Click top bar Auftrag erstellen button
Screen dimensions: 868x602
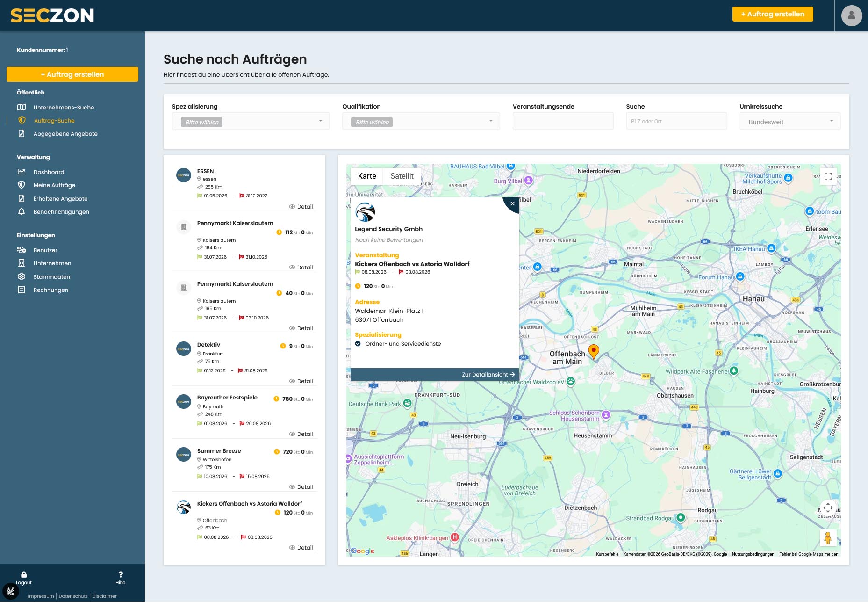click(772, 14)
